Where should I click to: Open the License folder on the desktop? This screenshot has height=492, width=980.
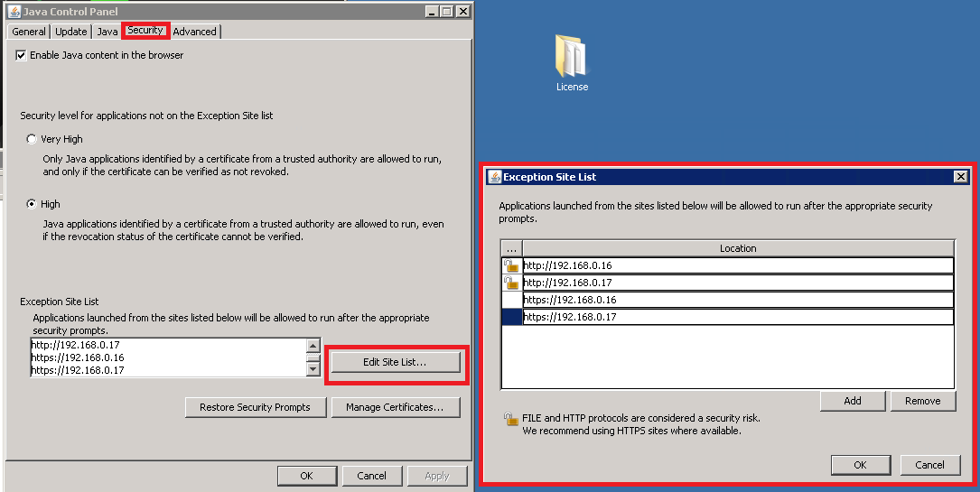tap(571, 62)
